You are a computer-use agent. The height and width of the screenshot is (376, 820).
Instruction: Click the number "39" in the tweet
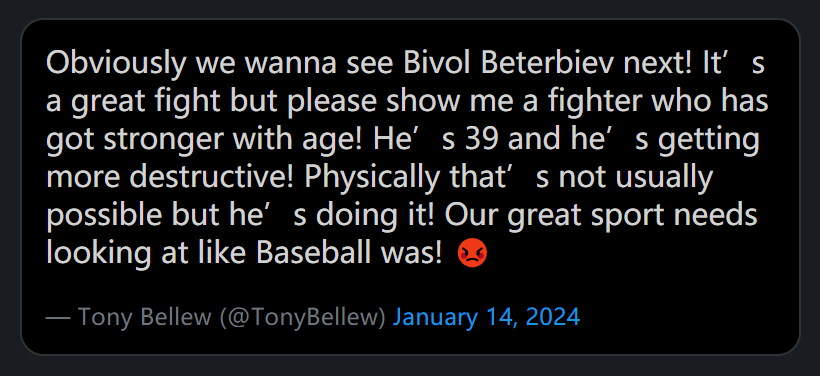click(x=481, y=140)
